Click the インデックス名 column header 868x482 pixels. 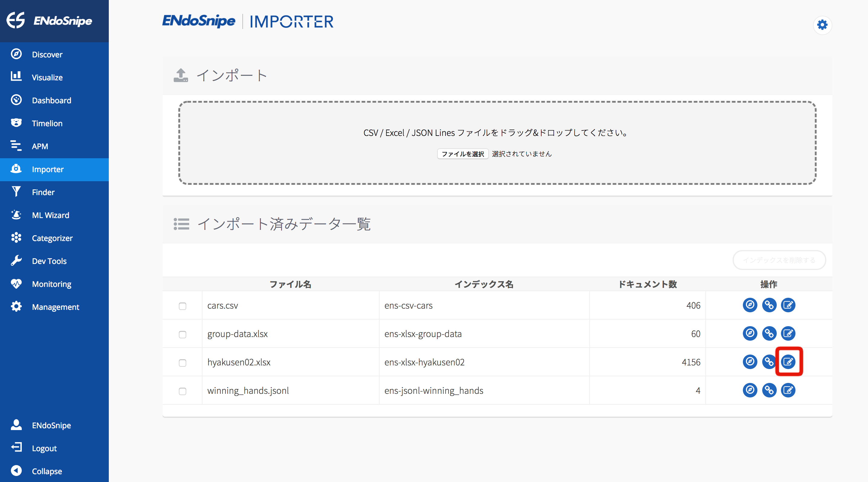[484, 284]
